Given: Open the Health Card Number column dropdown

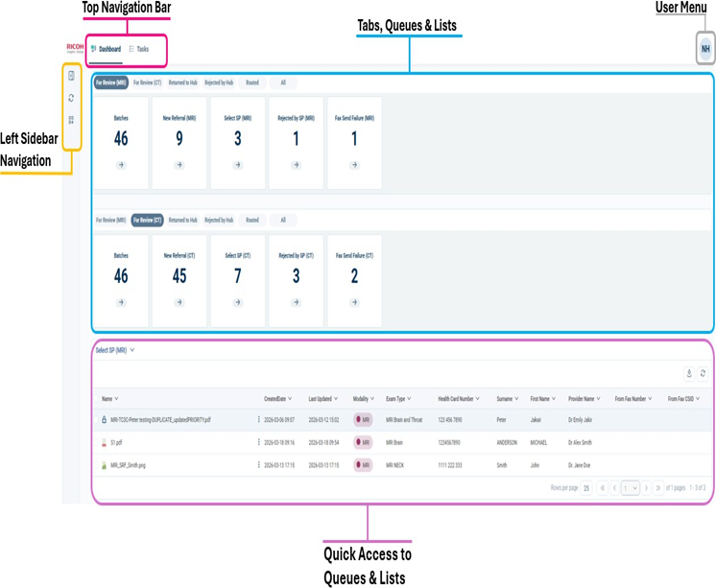Looking at the screenshot, I should point(478,399).
